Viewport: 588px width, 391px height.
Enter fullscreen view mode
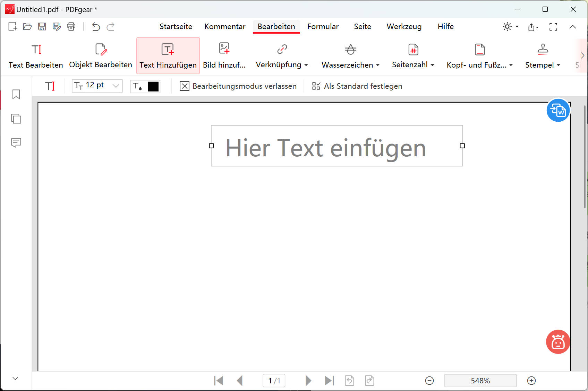pyautogui.click(x=554, y=27)
